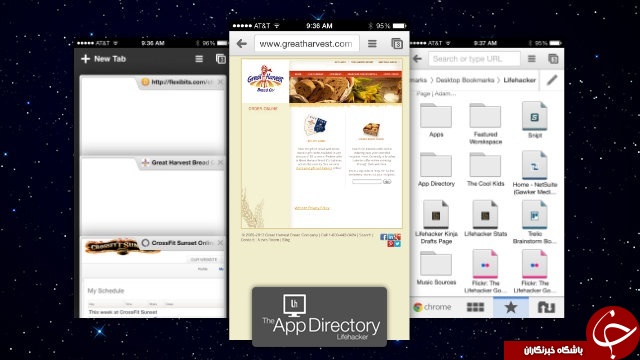640x360 pixels.
Task: Open the hamburger menu in right phone
Action: (531, 59)
